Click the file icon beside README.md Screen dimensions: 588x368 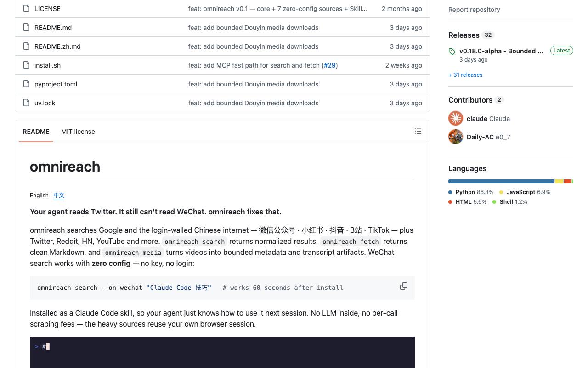[x=26, y=27]
